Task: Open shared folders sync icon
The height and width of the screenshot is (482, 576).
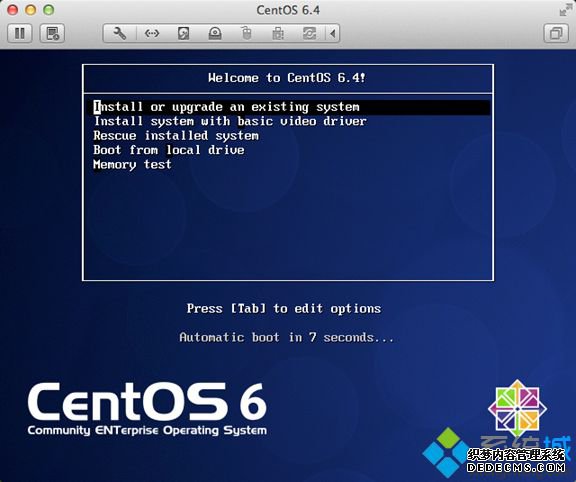Action: 309,33
